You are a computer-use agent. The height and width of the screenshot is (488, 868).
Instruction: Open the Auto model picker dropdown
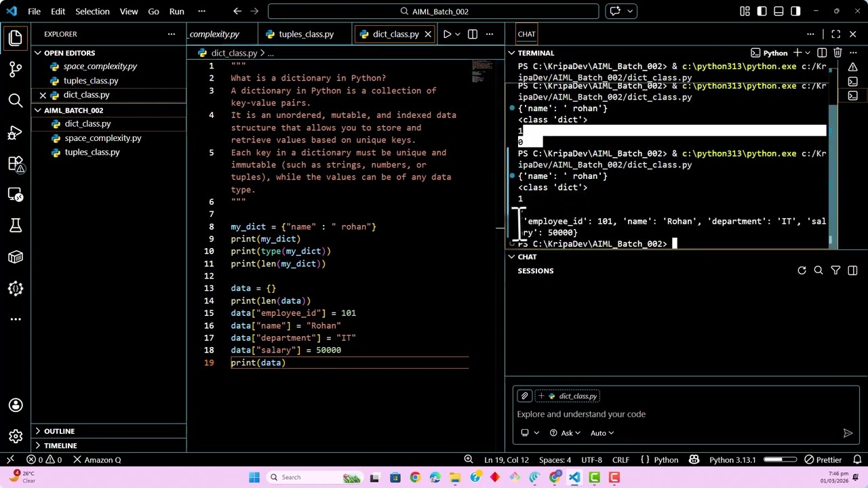(602, 433)
